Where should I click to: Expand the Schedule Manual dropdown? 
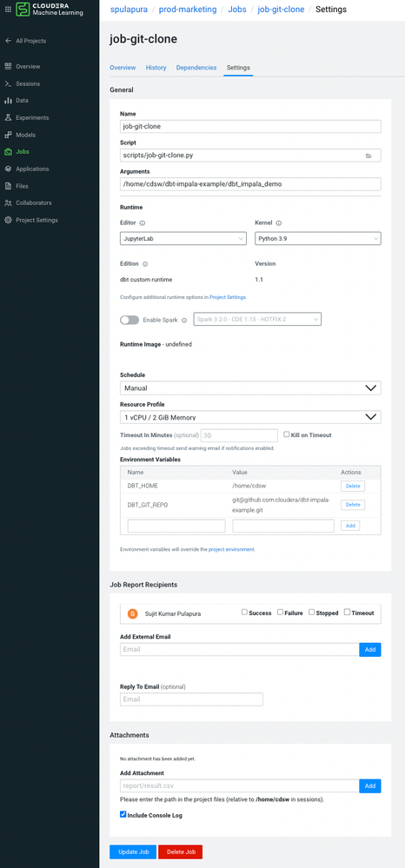(x=250, y=388)
